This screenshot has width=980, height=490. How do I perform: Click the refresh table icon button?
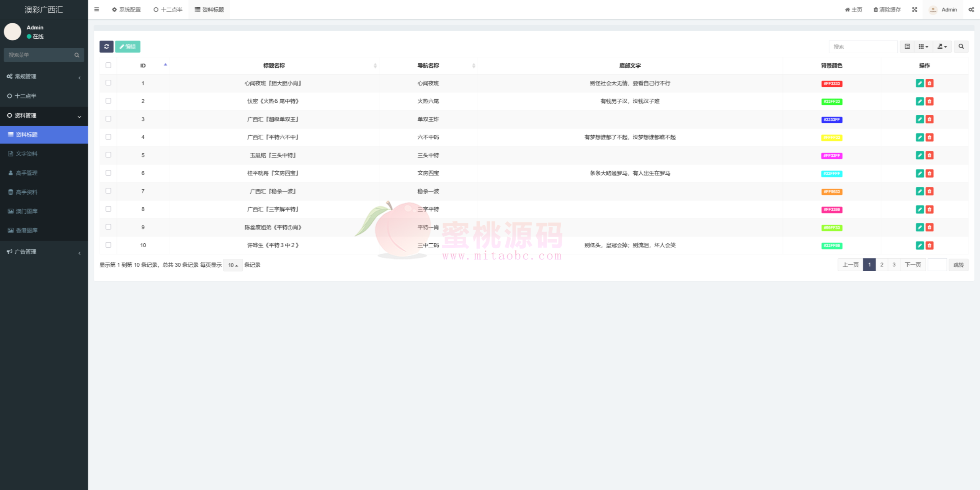tap(106, 46)
